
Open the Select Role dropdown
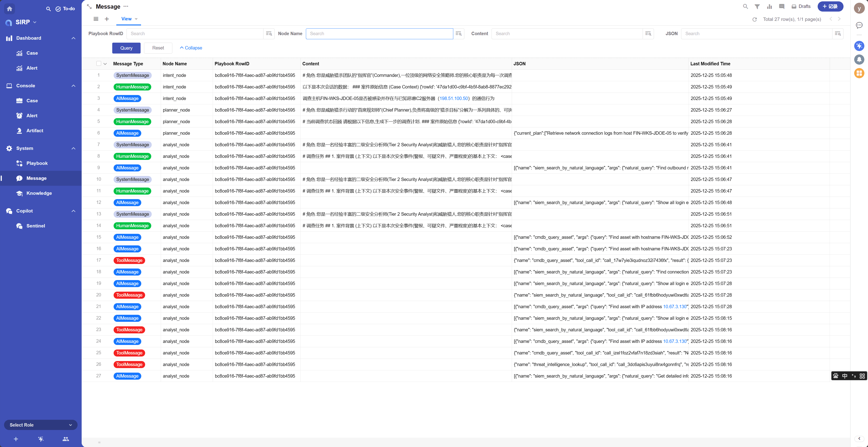pyautogui.click(x=40, y=425)
